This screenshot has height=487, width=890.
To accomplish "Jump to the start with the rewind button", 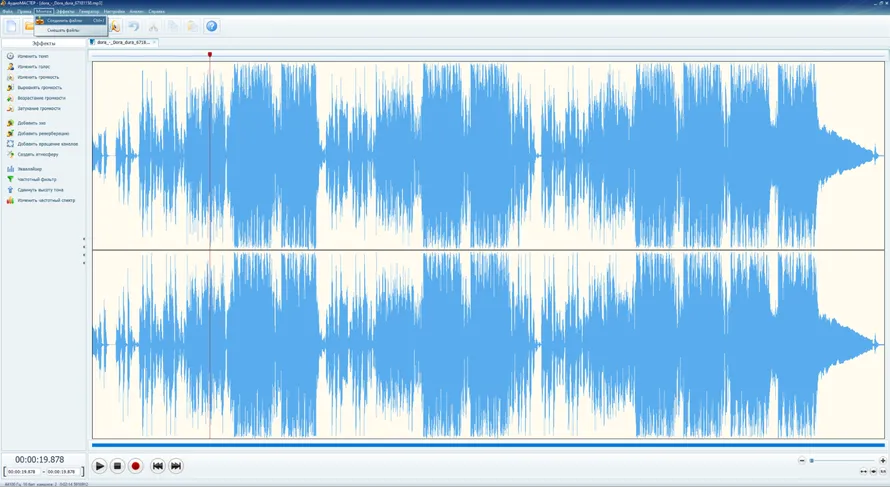I will click(x=158, y=466).
